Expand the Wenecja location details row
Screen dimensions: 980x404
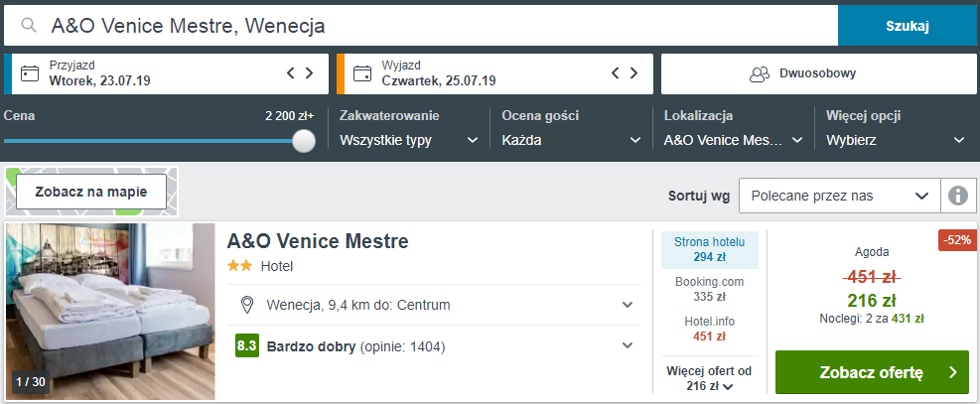[434, 305]
